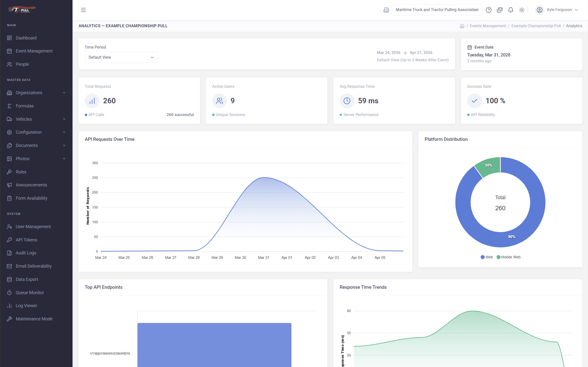
Task: Expand the Documents submenu
Action: point(36,145)
